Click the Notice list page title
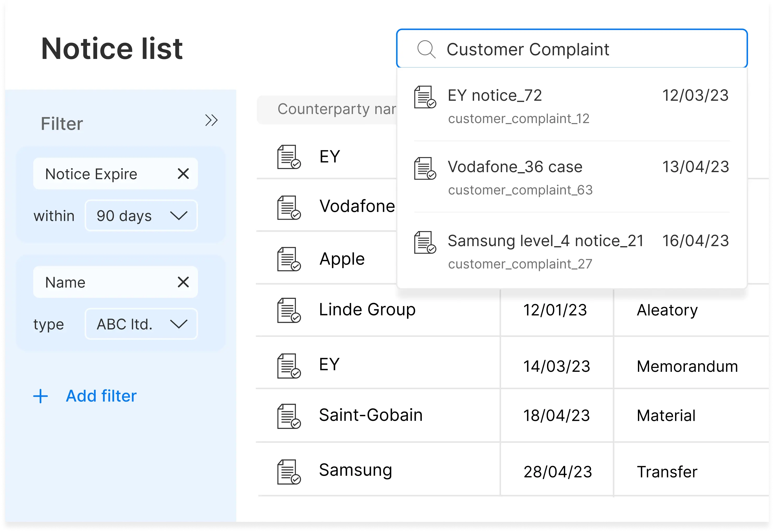The height and width of the screenshot is (532, 774). [112, 49]
